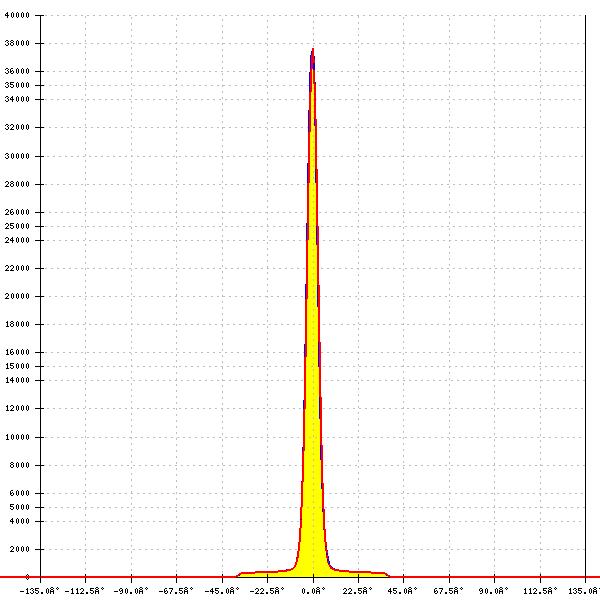Click the 24000 y-axis label
The height and width of the screenshot is (600, 600).
click(x=17, y=240)
